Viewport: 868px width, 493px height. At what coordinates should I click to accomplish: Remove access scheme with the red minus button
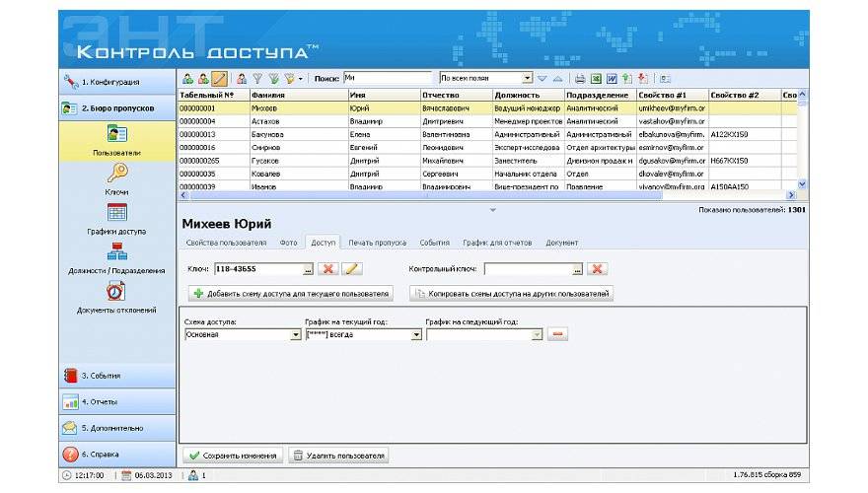(557, 334)
